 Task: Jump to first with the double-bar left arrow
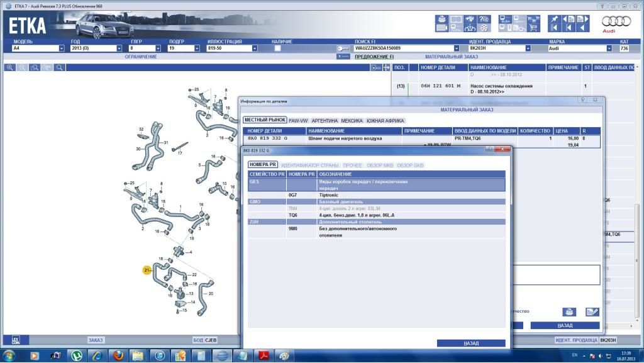(555, 28)
